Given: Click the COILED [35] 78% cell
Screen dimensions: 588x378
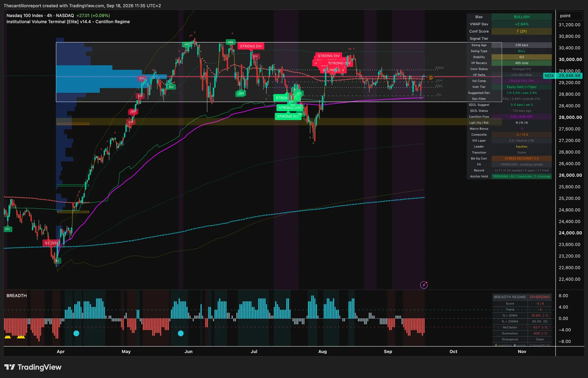Looking at the screenshot, I should (x=522, y=81).
